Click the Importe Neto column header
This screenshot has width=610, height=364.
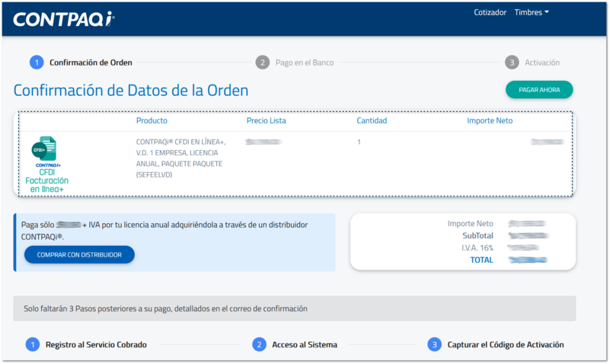(x=490, y=120)
